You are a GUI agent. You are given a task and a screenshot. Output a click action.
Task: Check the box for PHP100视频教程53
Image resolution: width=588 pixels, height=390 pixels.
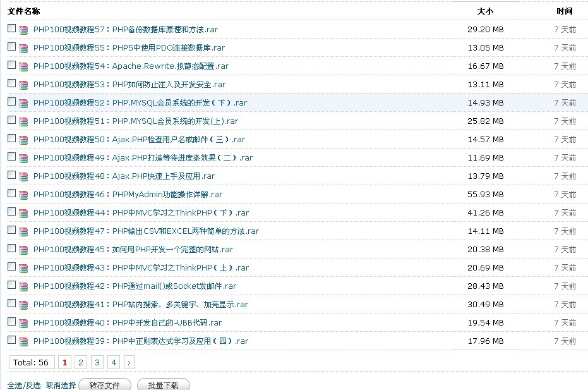(11, 83)
